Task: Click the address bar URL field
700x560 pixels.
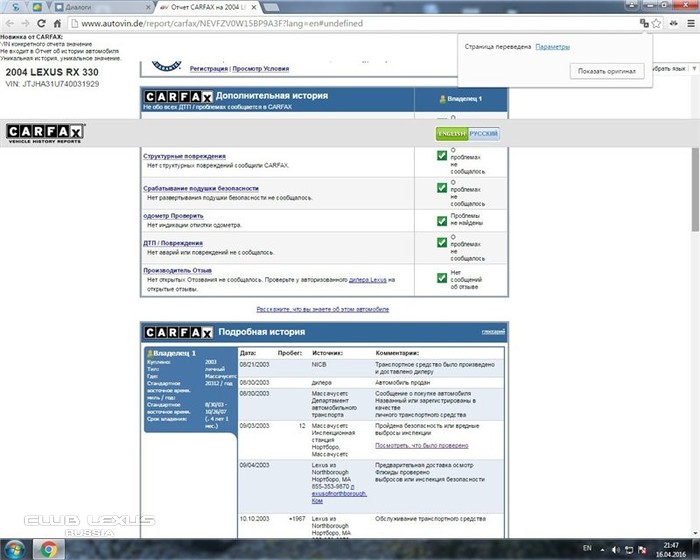Action: point(353,23)
